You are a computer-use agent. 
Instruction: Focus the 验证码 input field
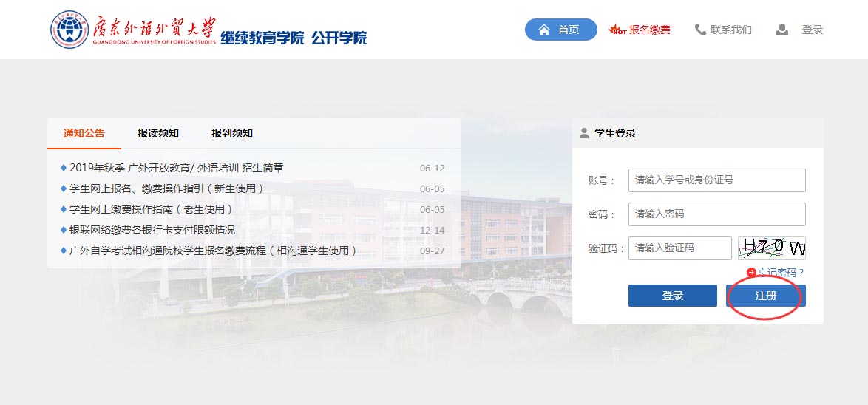coord(679,248)
